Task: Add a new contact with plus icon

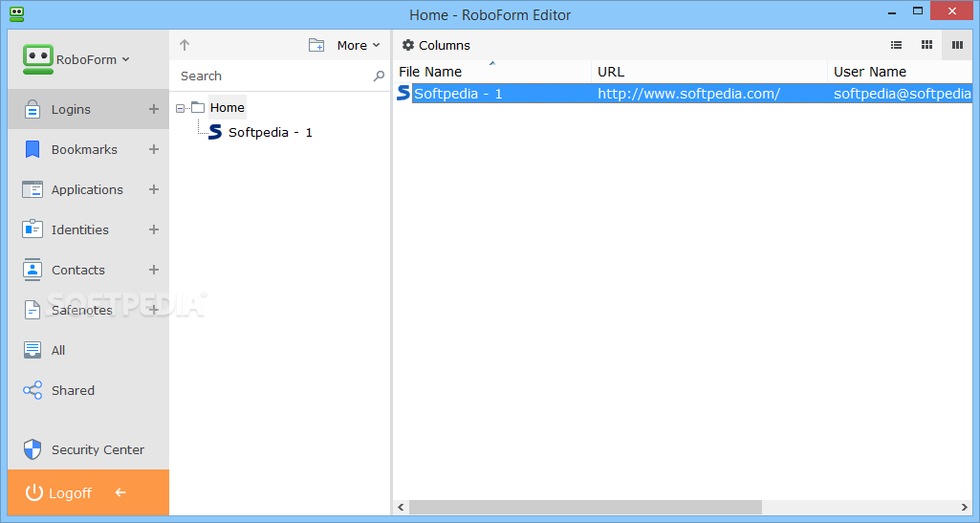Action: point(154,270)
